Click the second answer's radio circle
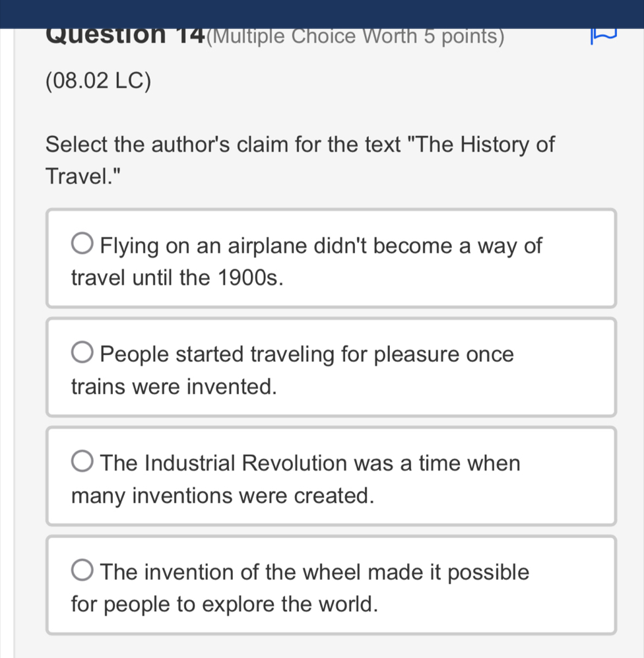Screen dimensions: 644x658 click(x=82, y=351)
